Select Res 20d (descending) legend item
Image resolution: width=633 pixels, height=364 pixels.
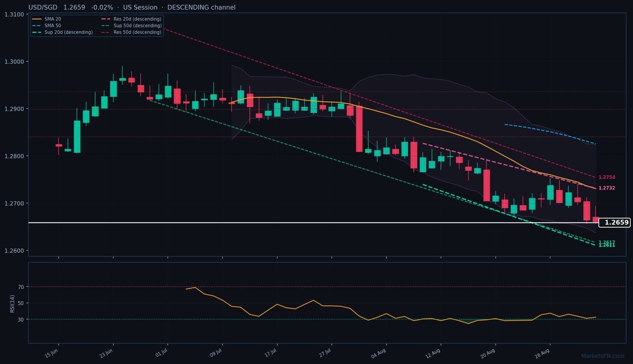[131, 19]
